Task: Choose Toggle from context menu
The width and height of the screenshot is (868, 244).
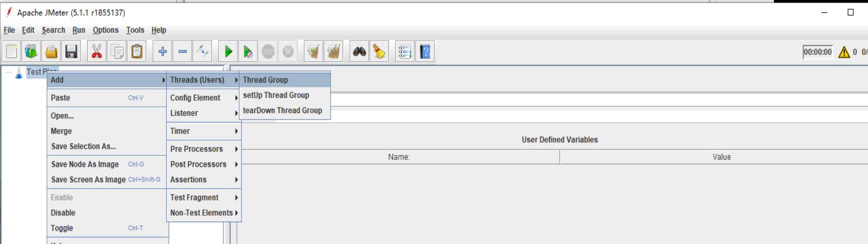Action: click(107, 228)
